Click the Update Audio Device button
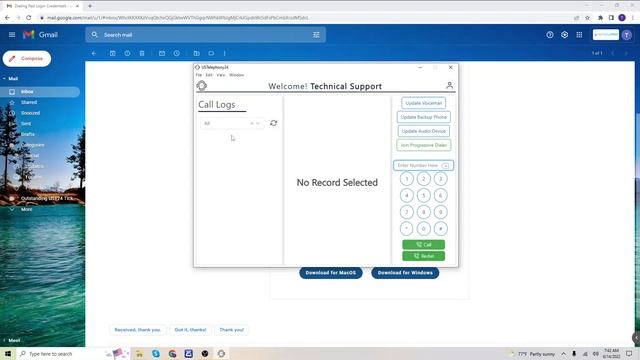 tap(423, 131)
